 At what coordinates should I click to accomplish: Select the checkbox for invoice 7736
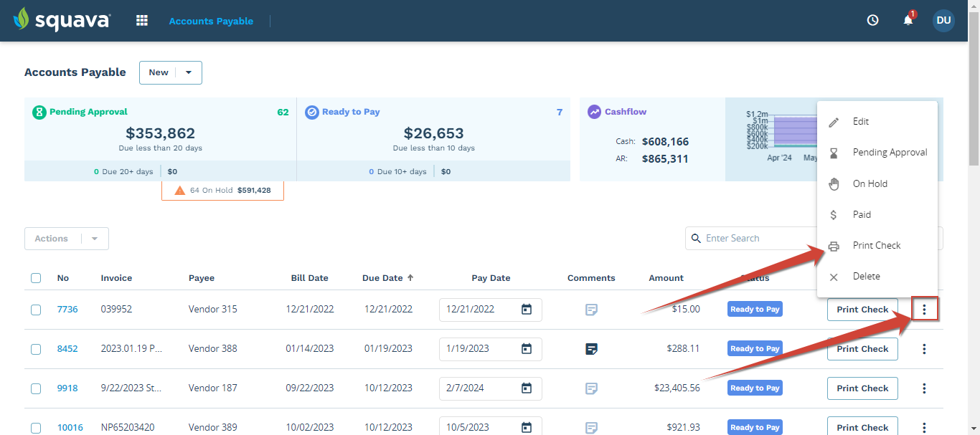click(x=36, y=310)
